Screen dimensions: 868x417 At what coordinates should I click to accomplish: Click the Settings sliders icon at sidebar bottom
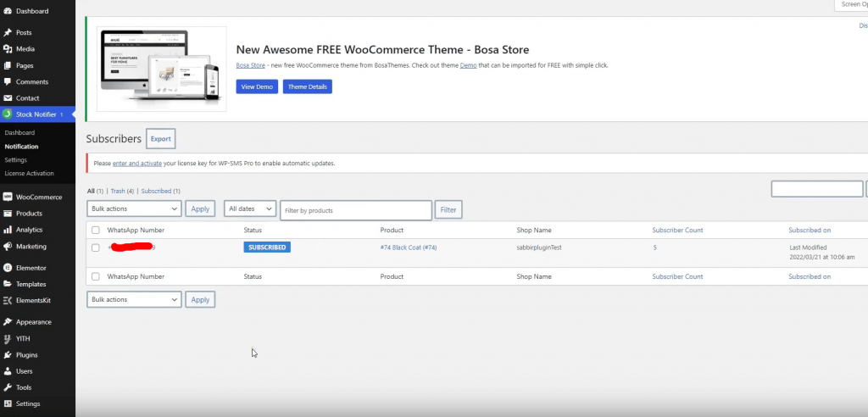point(7,403)
